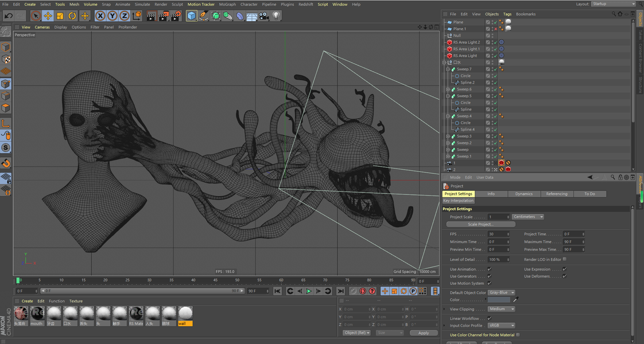Uncheck the Linear Workflow checkbox
Screen dimensions: 644x344
[x=489, y=318]
